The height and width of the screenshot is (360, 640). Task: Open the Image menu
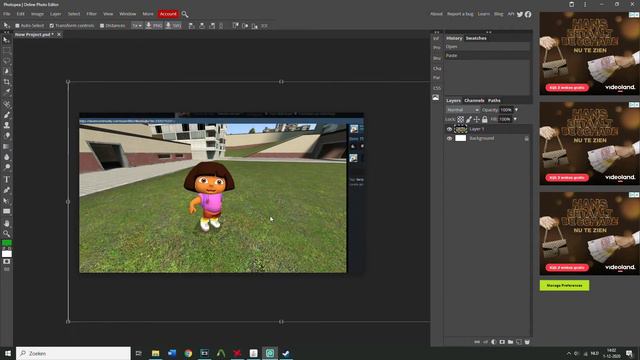point(37,14)
